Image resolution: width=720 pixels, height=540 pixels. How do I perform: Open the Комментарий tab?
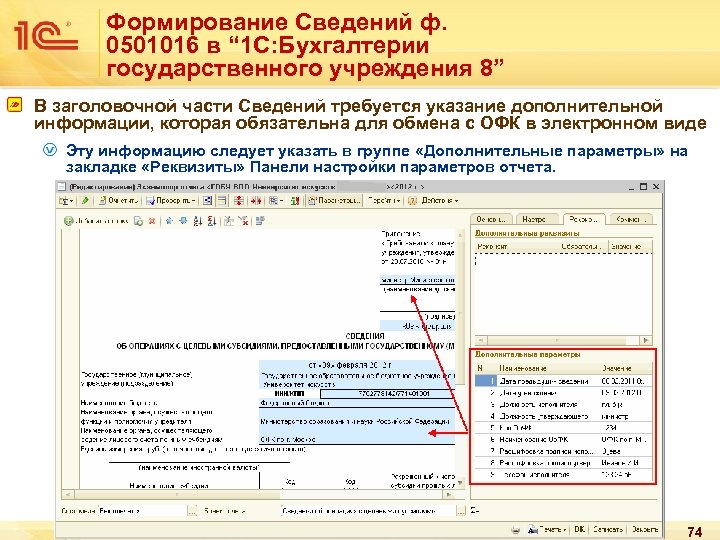pyautogui.click(x=630, y=219)
